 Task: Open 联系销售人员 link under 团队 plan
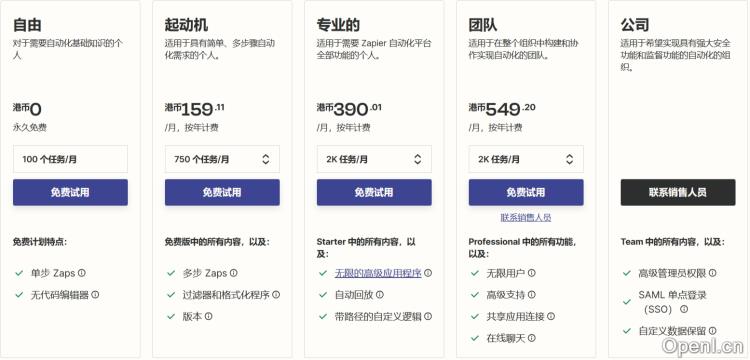point(526,218)
